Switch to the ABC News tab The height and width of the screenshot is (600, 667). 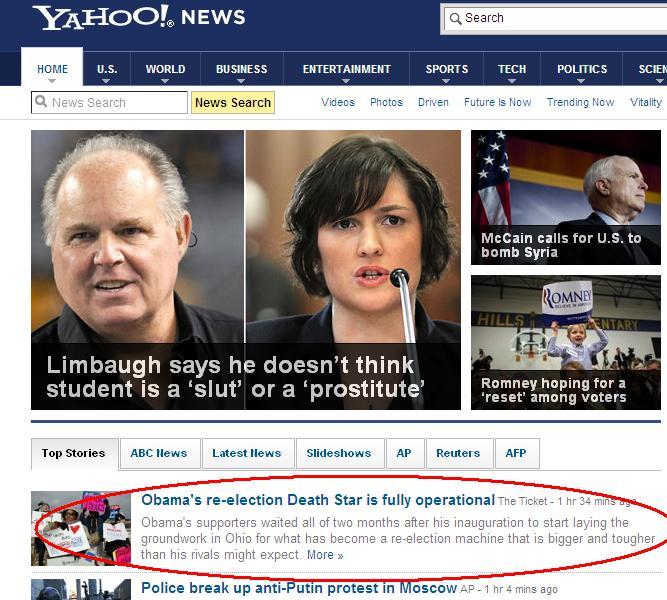[159, 453]
